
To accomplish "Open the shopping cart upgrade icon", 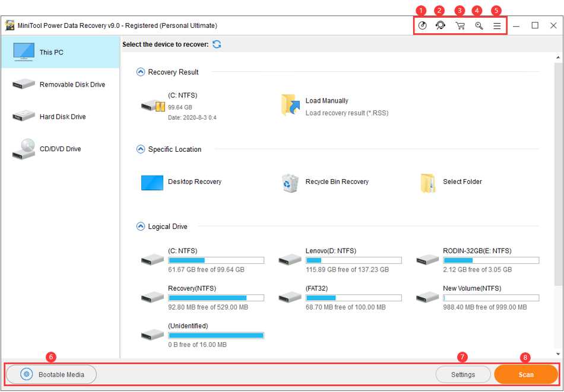I will click(460, 26).
